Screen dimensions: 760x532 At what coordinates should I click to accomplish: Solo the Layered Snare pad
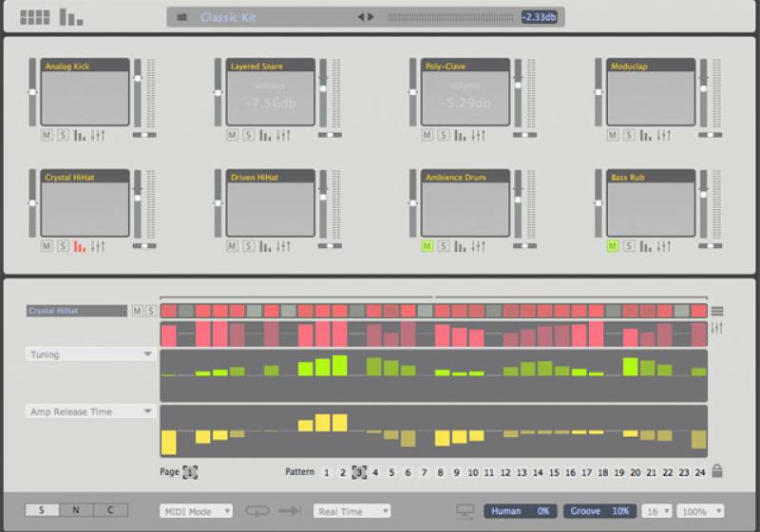249,136
